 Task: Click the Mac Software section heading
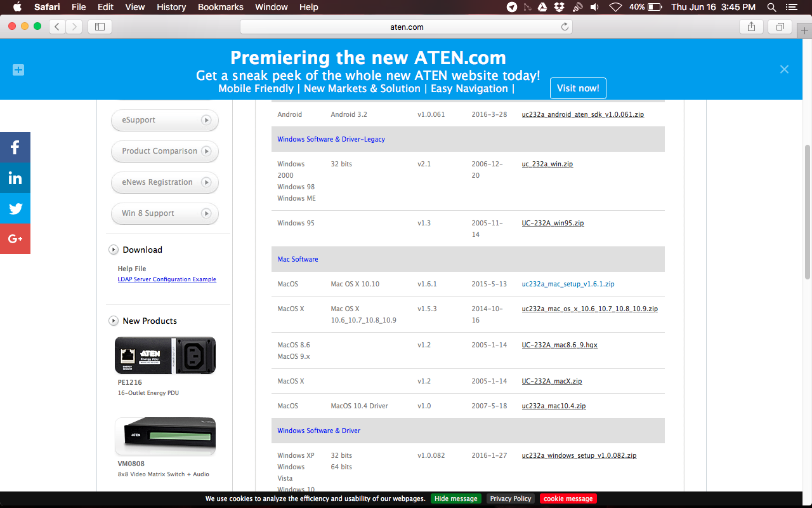(x=298, y=259)
